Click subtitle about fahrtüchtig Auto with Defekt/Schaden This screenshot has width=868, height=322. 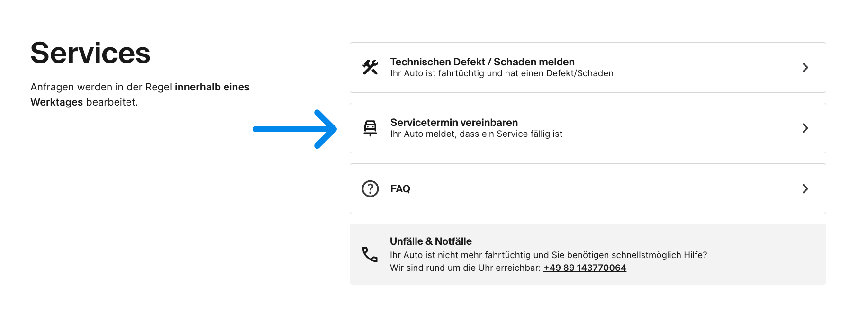tap(502, 73)
